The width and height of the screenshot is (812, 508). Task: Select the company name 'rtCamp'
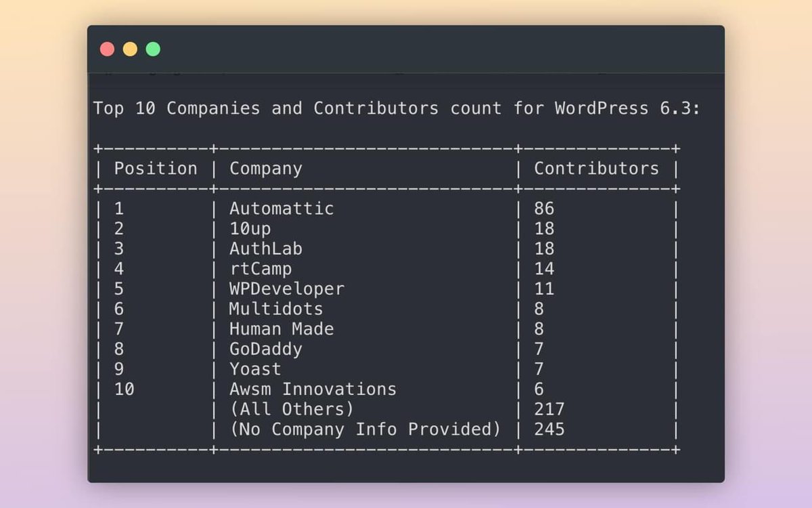[261, 269]
